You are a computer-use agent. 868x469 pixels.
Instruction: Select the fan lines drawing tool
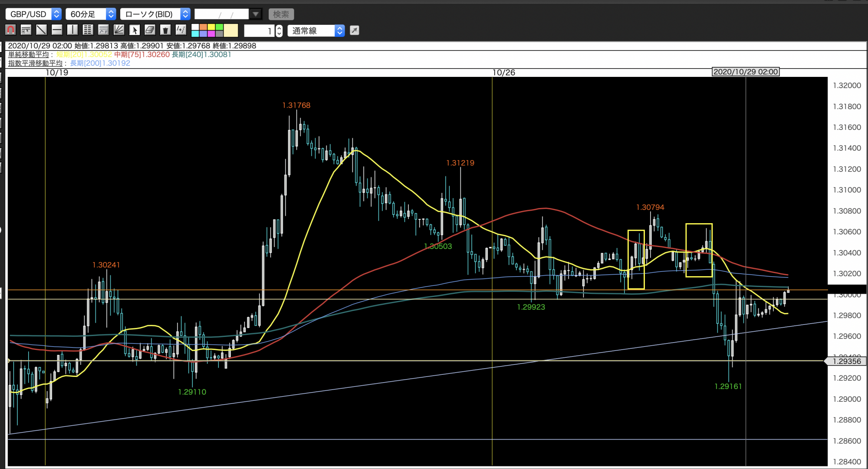point(119,30)
